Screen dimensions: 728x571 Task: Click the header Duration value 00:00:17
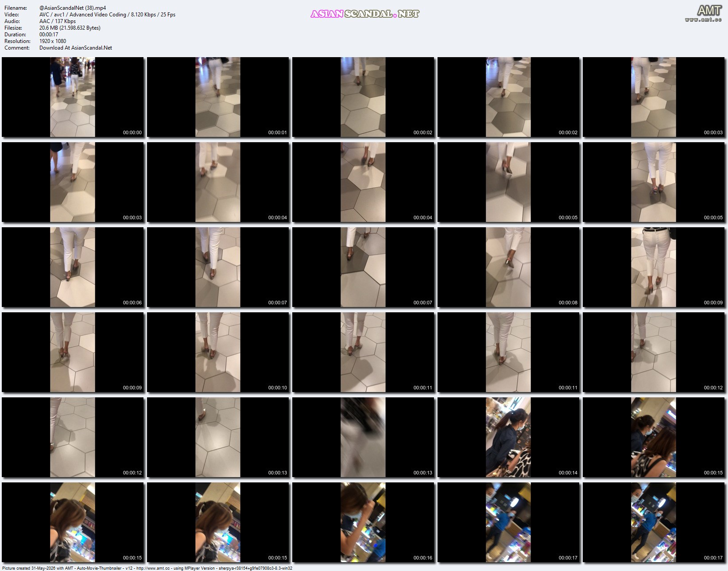tap(49, 35)
